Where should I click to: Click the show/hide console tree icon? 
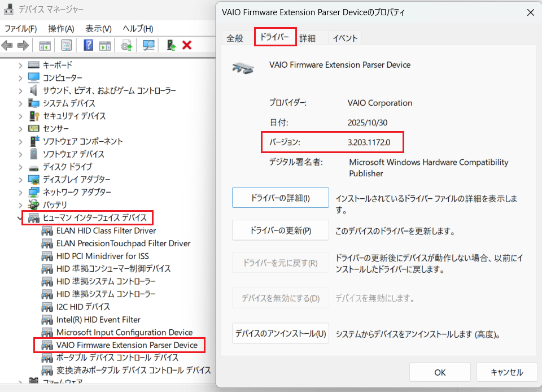45,45
